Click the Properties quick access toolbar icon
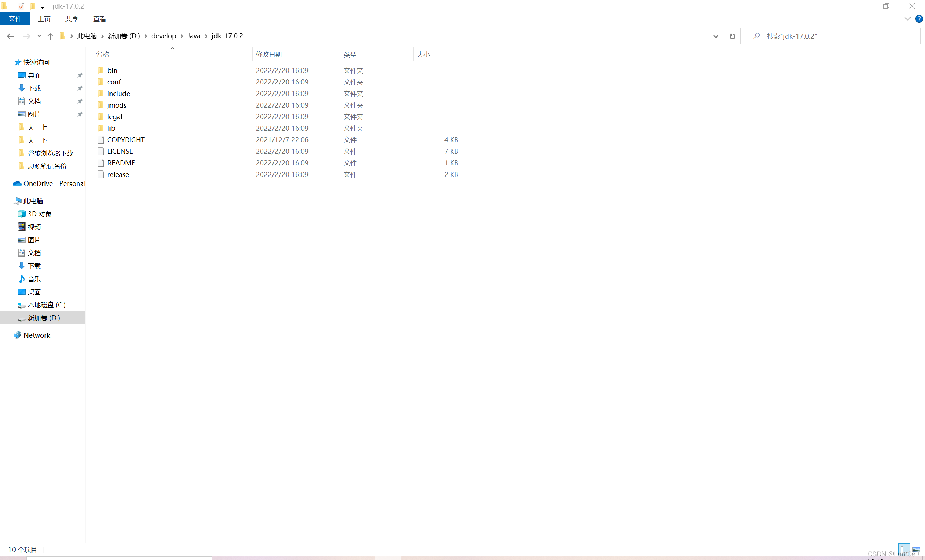Screen dimensions: 925x560 click(x=21, y=6)
